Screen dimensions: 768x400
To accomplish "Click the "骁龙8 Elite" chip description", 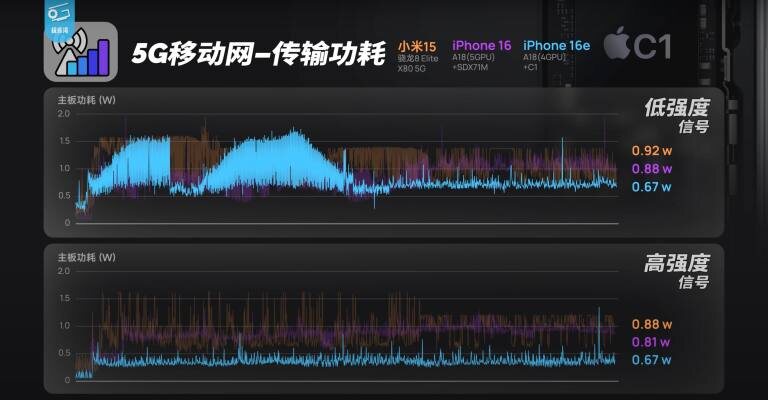I will [418, 58].
